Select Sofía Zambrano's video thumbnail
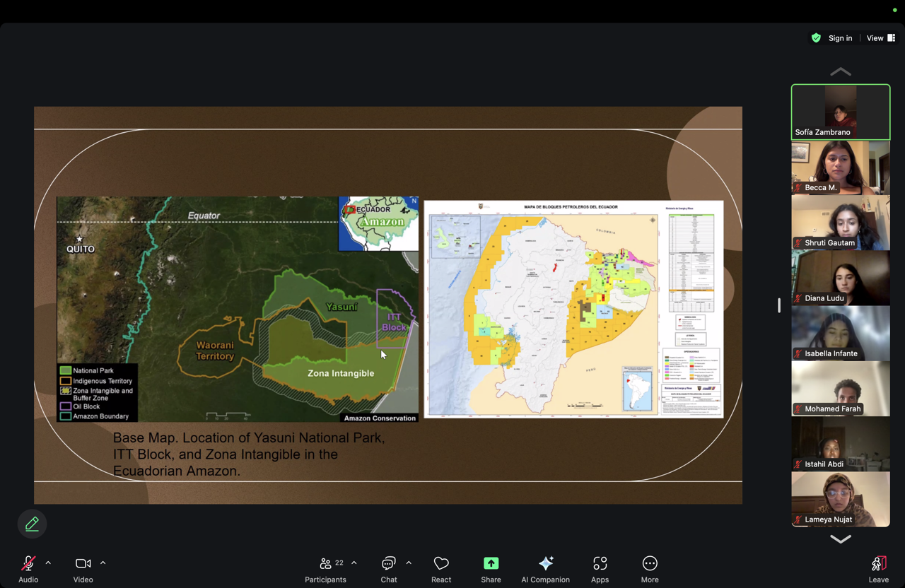This screenshot has width=905, height=588. pos(840,112)
